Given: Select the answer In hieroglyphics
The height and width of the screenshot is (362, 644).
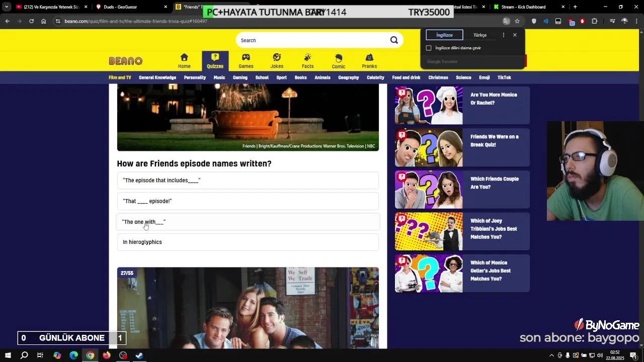Looking at the screenshot, I should pyautogui.click(x=248, y=242).
